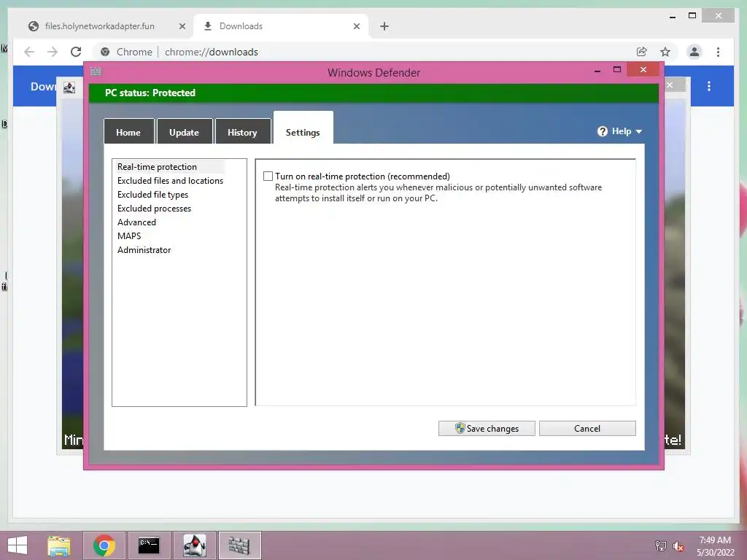Switch to the Update tab
747x560 pixels.
tap(185, 132)
